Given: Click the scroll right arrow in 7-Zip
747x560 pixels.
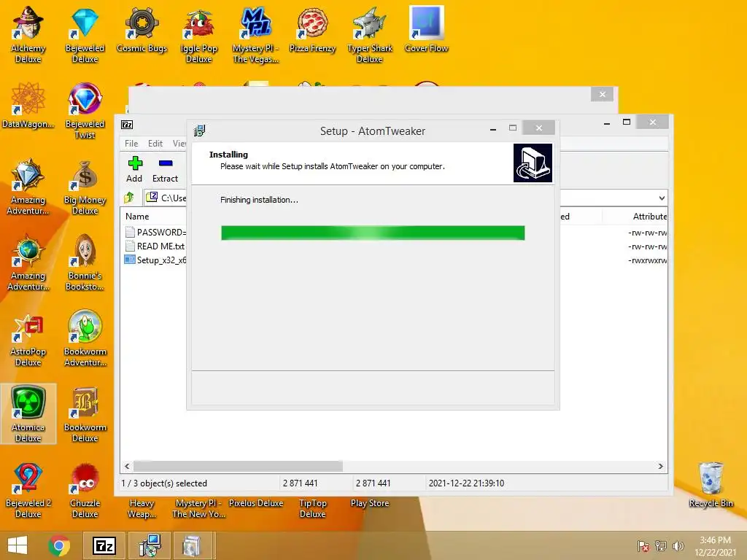Looking at the screenshot, I should 660,466.
